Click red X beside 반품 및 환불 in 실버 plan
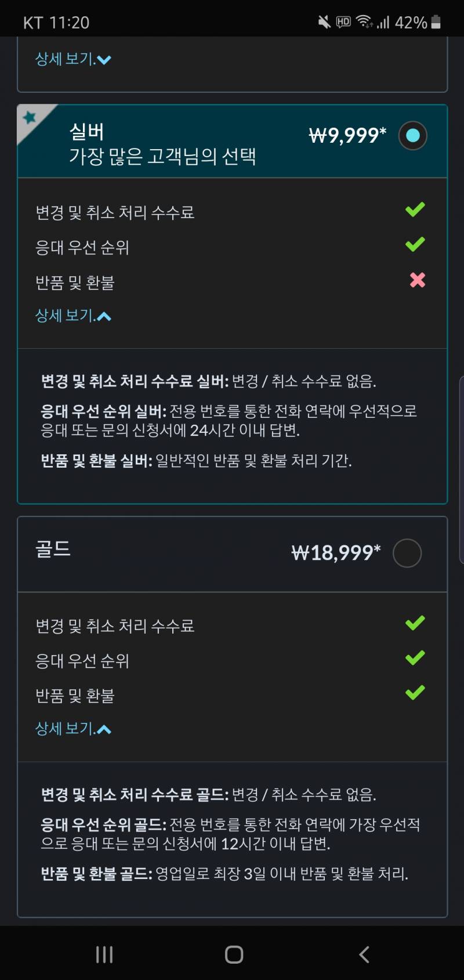The image size is (464, 980). tap(416, 280)
